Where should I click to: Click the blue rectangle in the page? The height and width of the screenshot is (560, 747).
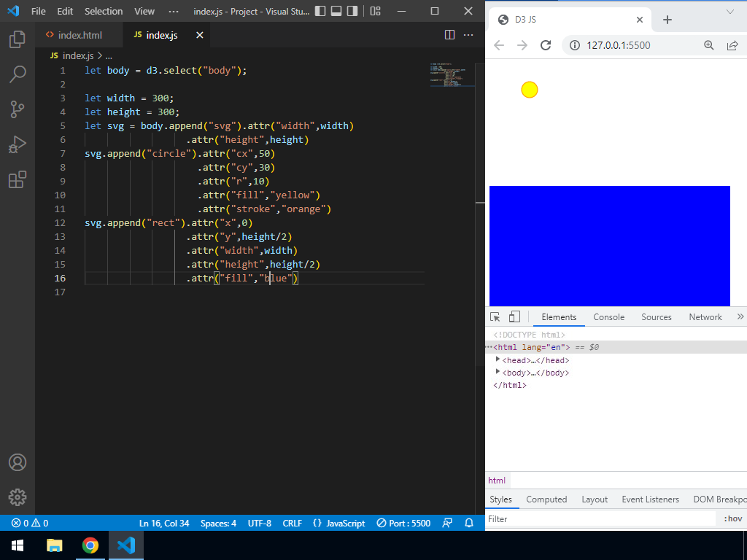(609, 246)
